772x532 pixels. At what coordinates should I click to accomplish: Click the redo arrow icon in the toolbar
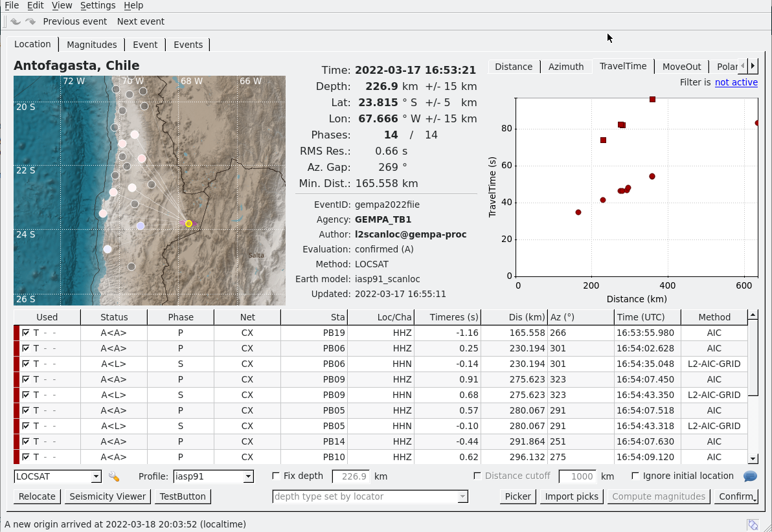[30, 21]
